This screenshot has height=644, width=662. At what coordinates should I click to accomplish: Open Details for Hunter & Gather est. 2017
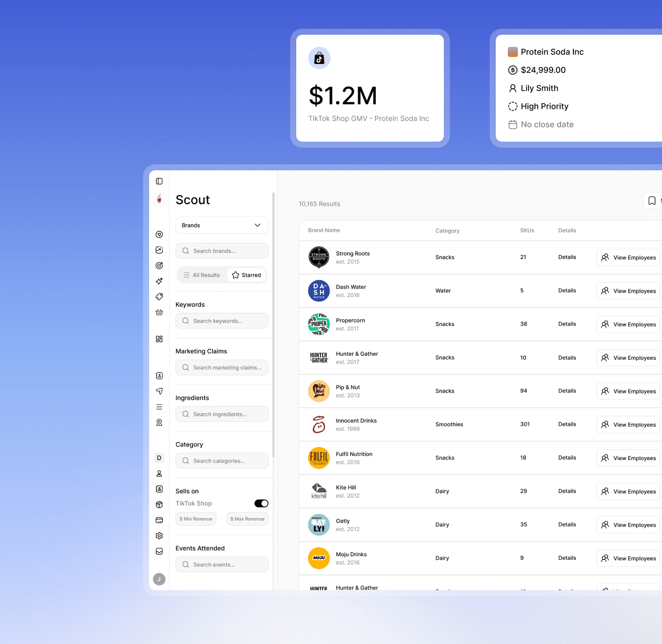(567, 358)
